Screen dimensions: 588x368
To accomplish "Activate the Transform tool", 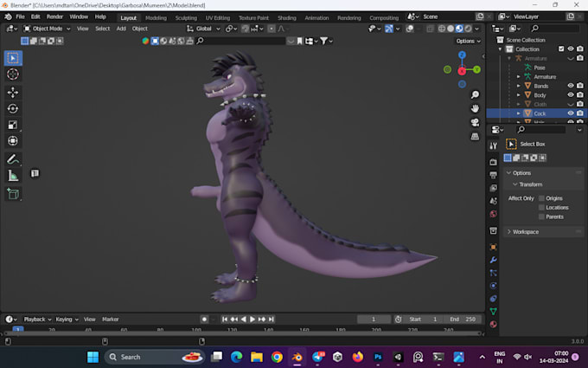I will tap(13, 141).
